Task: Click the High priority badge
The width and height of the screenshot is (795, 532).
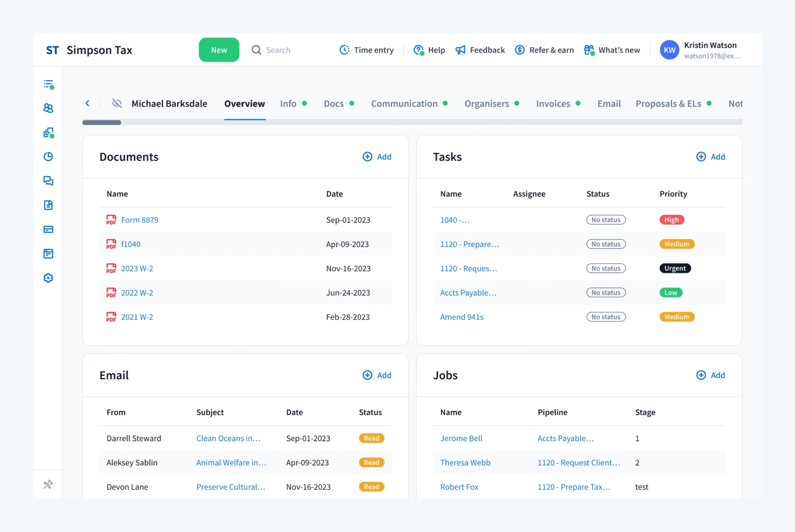Action: [672, 220]
